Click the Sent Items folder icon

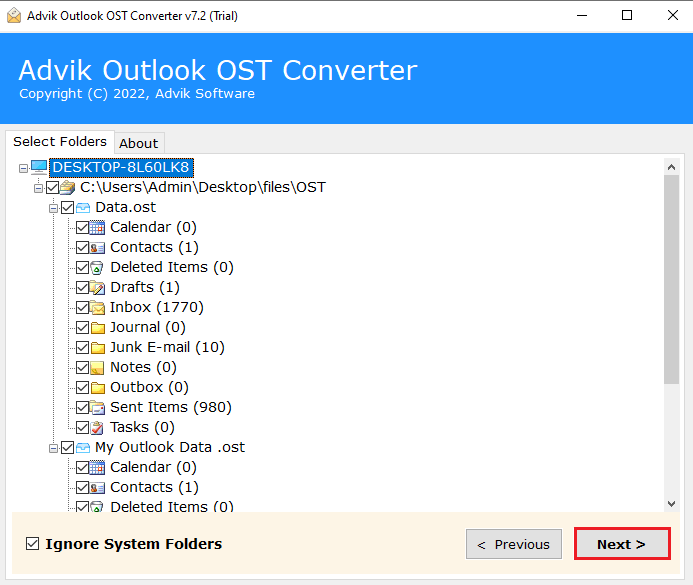click(97, 407)
